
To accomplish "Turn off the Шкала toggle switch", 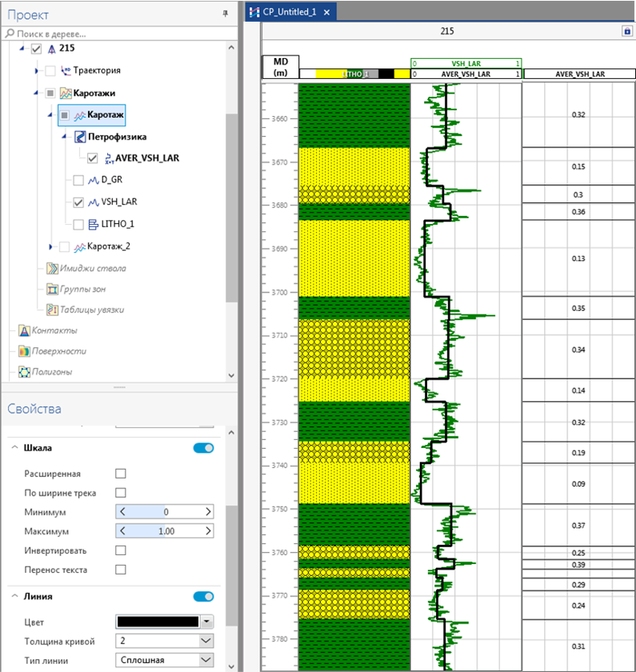I will 203,448.
